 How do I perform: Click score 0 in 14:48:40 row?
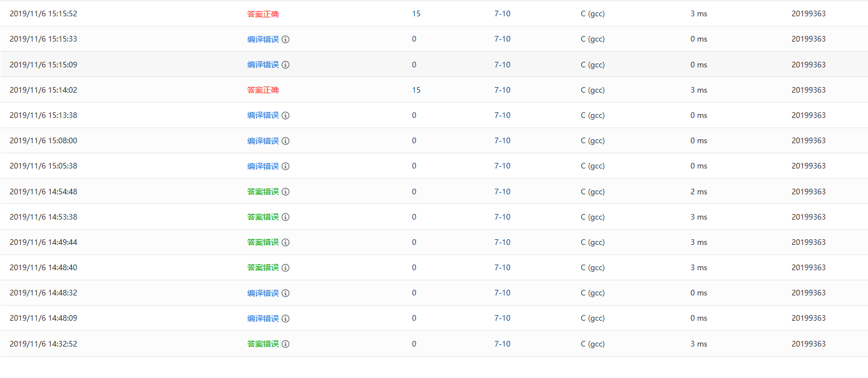(414, 267)
